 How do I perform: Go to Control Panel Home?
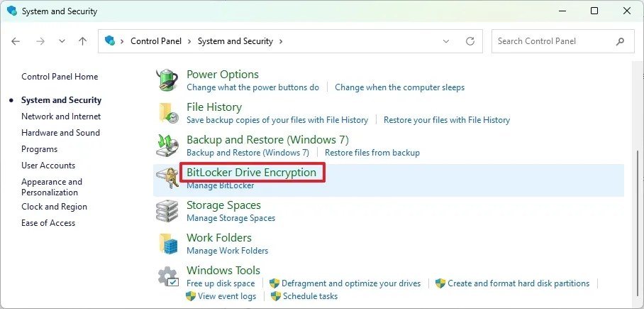pos(60,77)
